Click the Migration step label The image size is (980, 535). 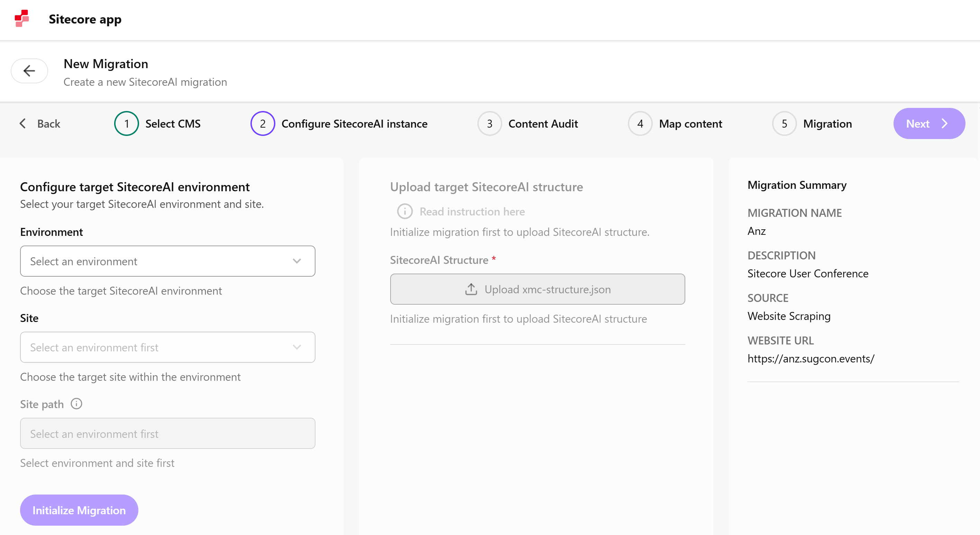[827, 123]
